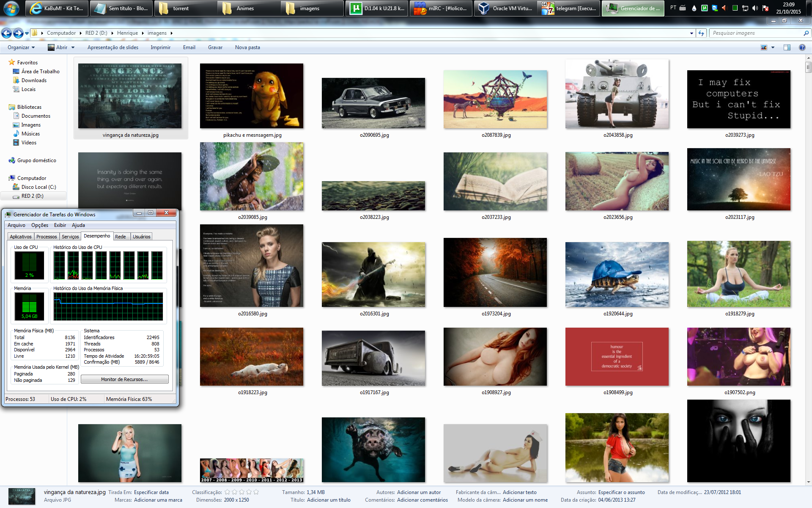Click Adicionar um título field
Screen dimensions: 812x508
pos(329,500)
